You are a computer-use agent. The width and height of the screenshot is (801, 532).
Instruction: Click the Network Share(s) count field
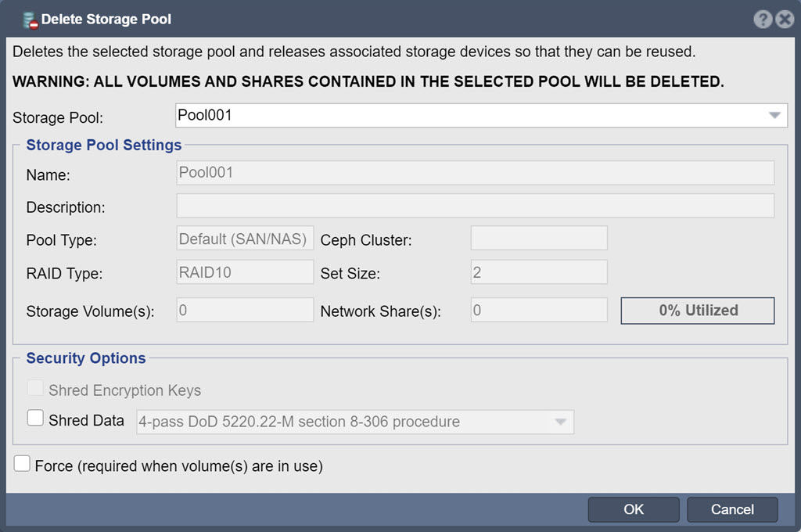pos(539,310)
